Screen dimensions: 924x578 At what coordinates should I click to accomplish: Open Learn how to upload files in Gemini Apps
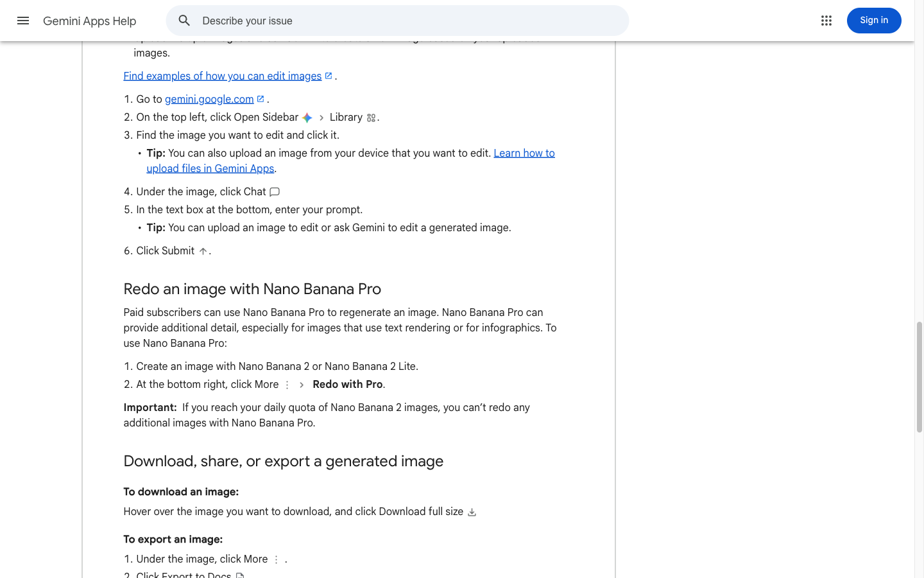350,161
